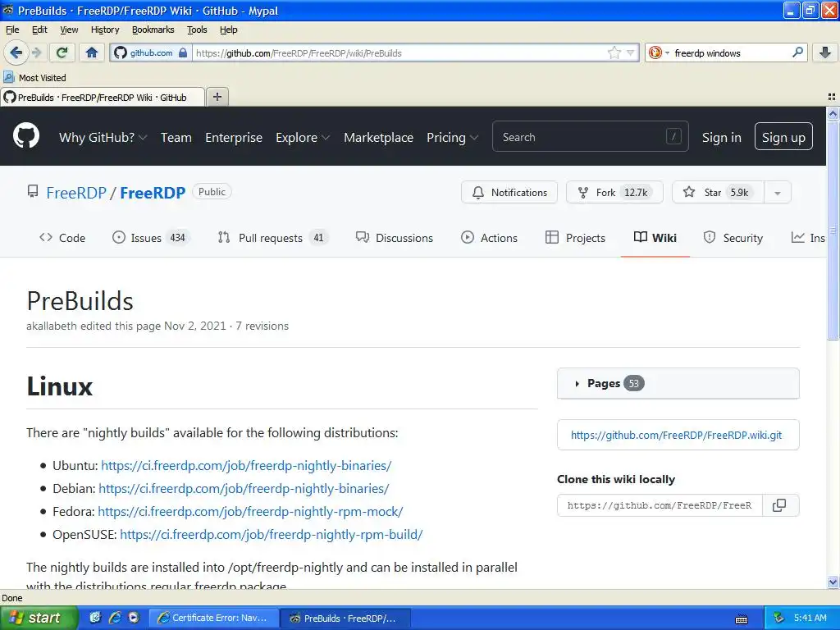Click Show Desktop quick launch icon
Image resolution: width=840 pixels, height=630 pixels.
point(95,618)
